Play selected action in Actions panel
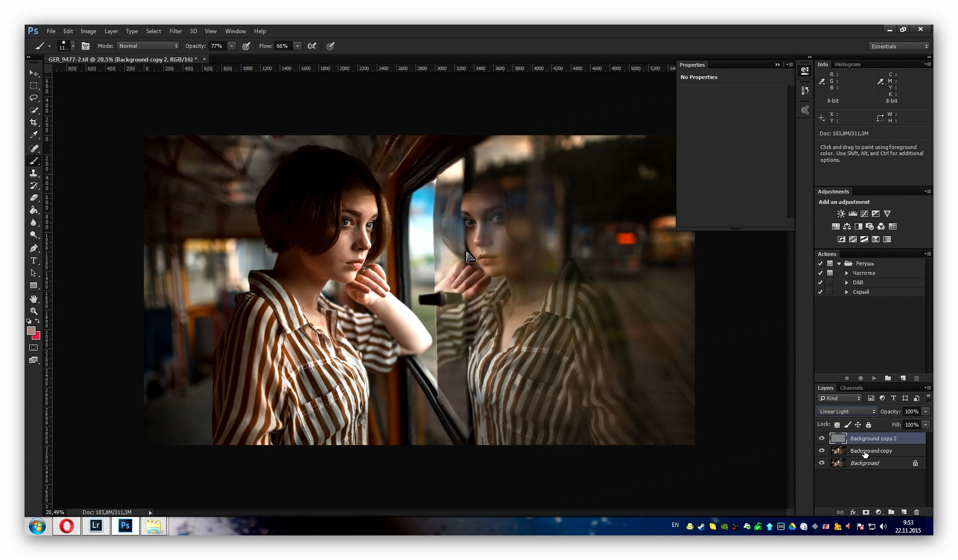This screenshot has width=958, height=560. click(874, 378)
